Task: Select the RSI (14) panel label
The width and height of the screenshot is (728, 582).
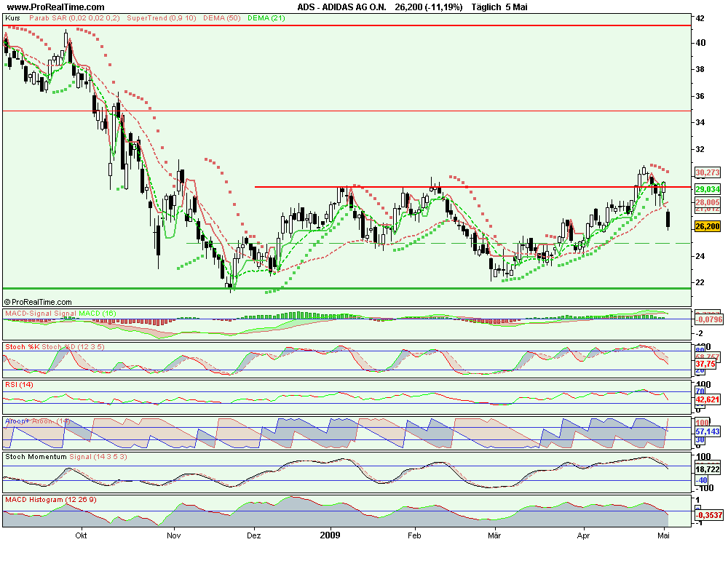Action: coord(20,384)
